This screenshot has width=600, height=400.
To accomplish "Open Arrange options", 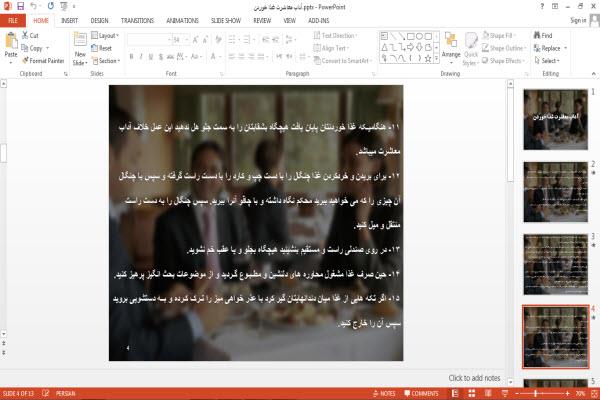I will click(451, 48).
